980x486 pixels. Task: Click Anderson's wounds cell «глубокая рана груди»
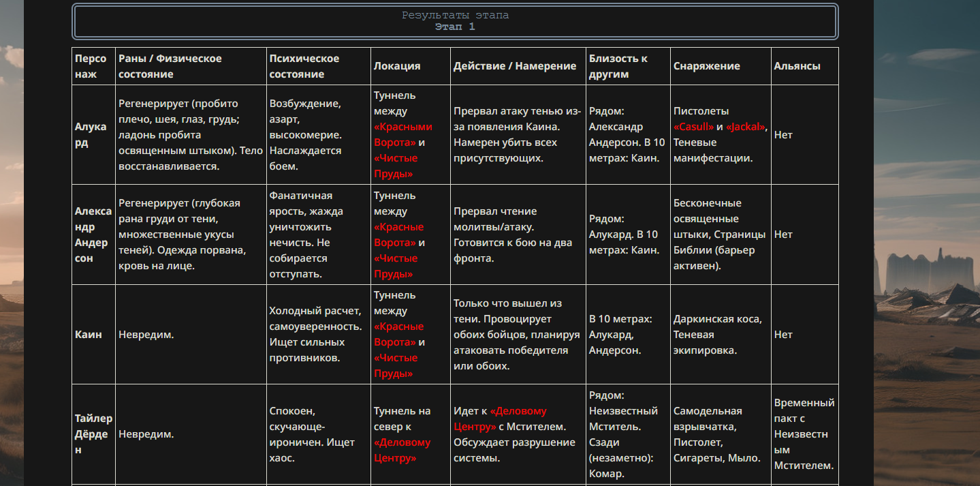(191, 234)
